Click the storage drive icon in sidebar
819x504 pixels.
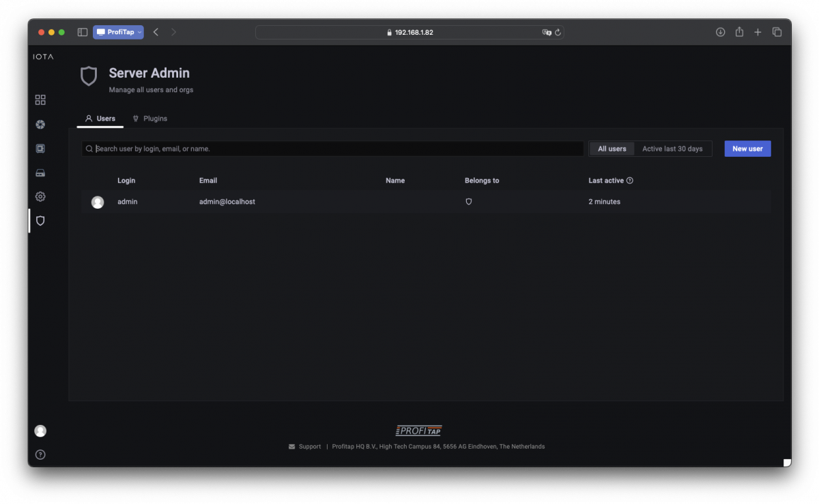click(40, 173)
